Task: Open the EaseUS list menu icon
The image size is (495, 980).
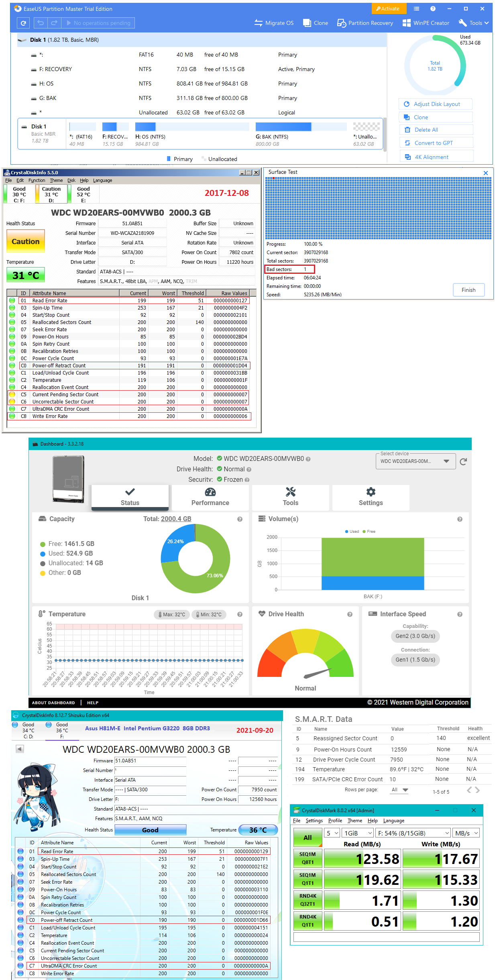Action: click(416, 8)
